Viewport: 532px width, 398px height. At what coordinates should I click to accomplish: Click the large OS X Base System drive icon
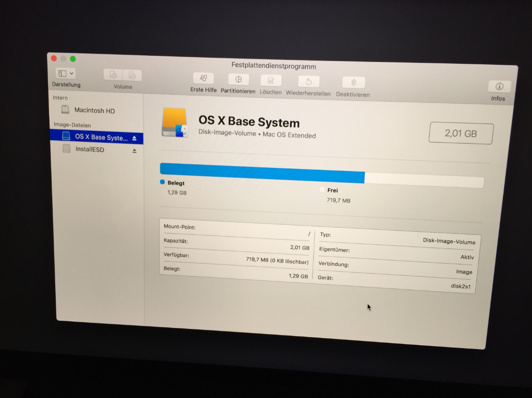(175, 123)
